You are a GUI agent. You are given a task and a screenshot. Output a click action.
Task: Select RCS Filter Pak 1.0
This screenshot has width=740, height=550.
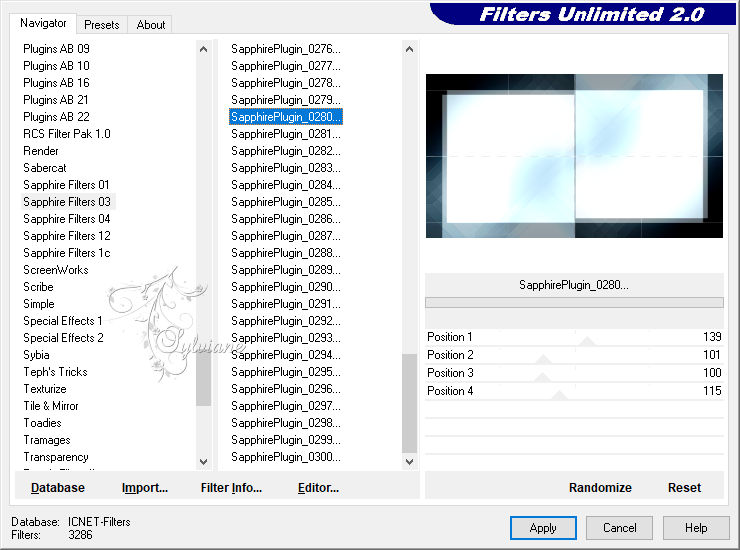[x=67, y=134]
